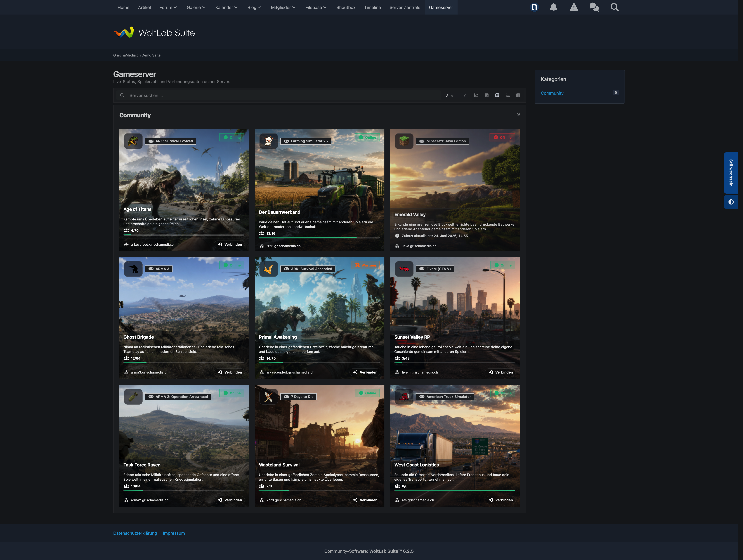Image resolution: width=743 pixels, height=560 pixels.
Task: Click the Ghost Brigade 12/64 player progress bar
Action: tap(184, 363)
